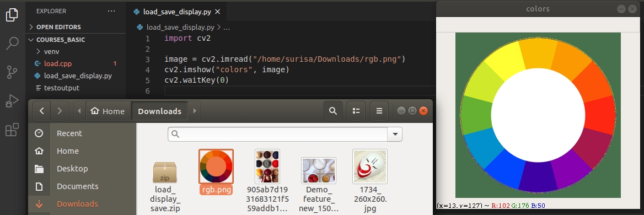Navigate to Home in the path bar

(x=108, y=111)
